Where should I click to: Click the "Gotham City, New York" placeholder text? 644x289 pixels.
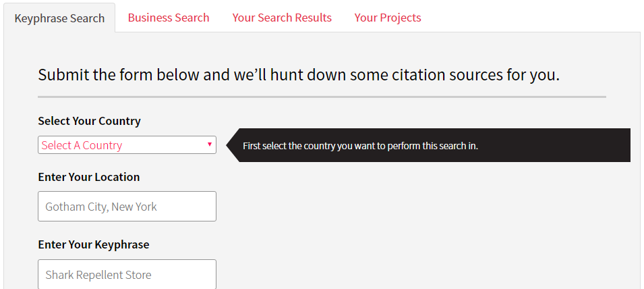click(100, 207)
